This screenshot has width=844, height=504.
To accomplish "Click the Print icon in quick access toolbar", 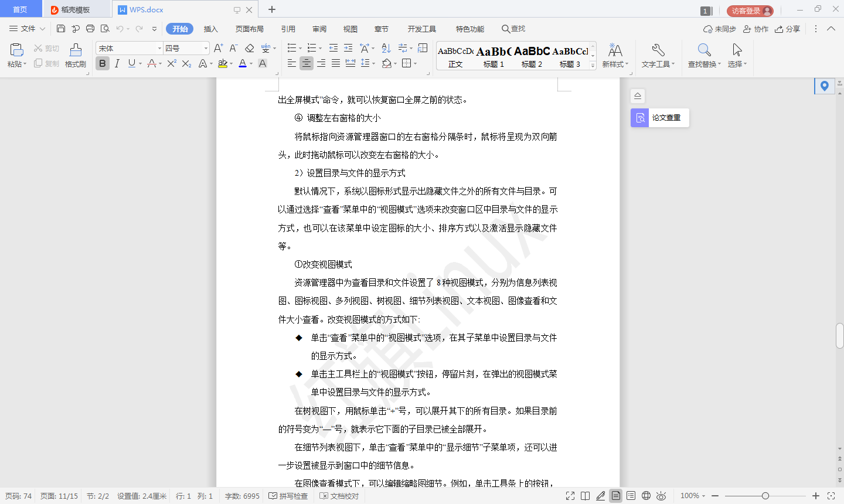I will coord(90,29).
